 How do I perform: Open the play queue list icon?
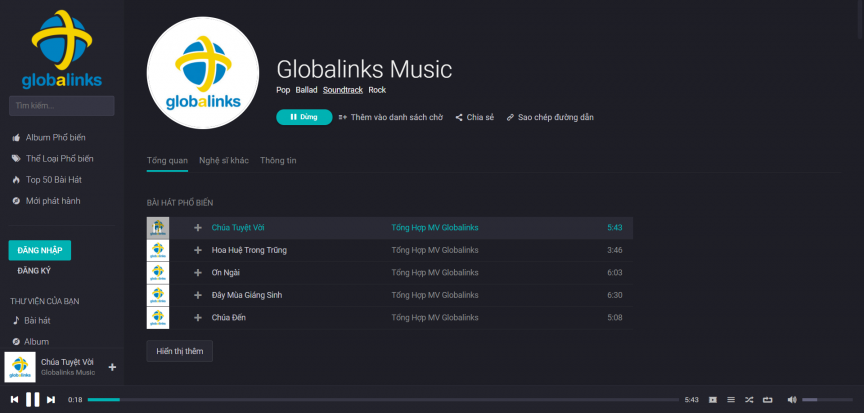pos(731,400)
